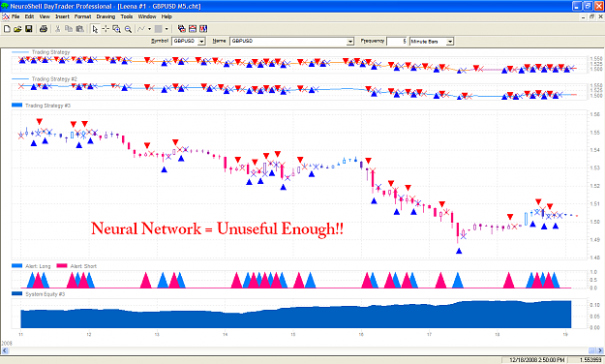This screenshot has width=605, height=364.
Task: Open a chart file using the folder icon
Action: 17,29
